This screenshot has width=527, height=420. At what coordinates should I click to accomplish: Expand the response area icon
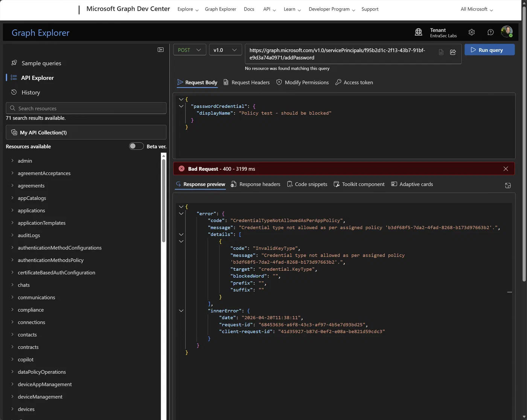point(508,185)
